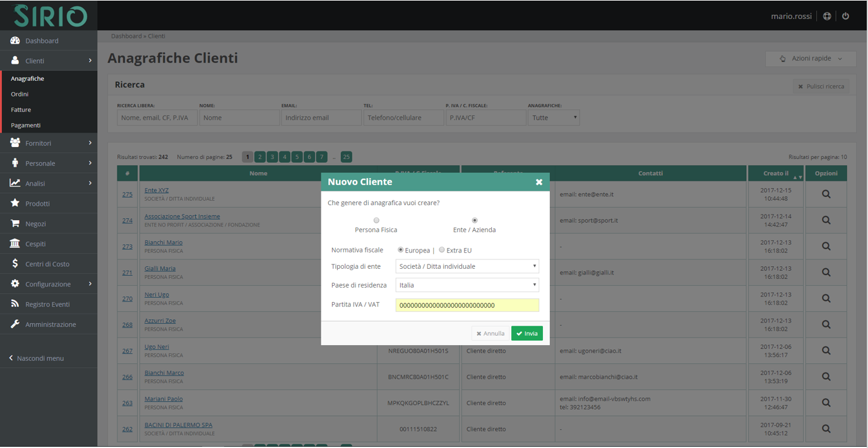Viewport: 868px width, 448px height.
Task: Open Tipologia di ente dropdown
Action: coord(467,266)
